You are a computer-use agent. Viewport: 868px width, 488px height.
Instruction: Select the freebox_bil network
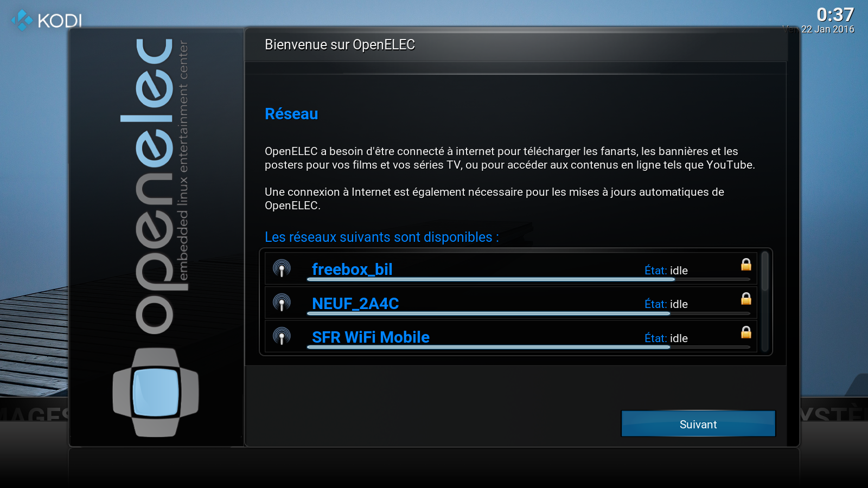(510, 268)
